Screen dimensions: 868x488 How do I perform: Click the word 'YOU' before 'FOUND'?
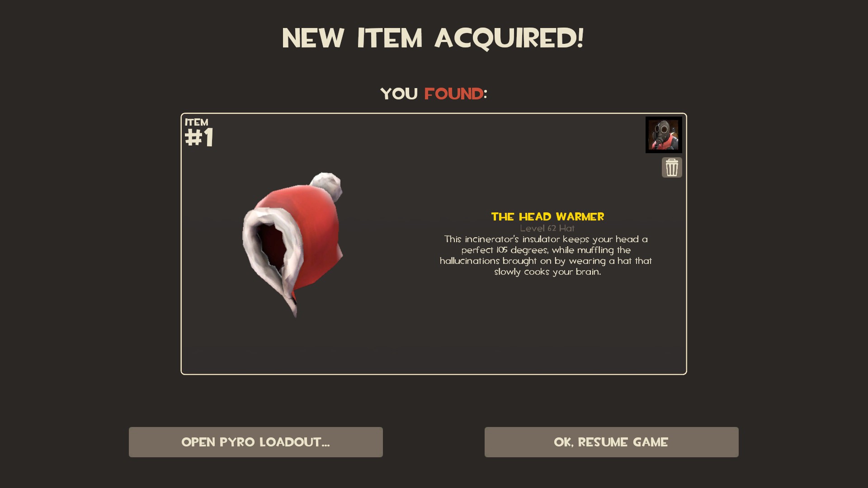pyautogui.click(x=399, y=94)
